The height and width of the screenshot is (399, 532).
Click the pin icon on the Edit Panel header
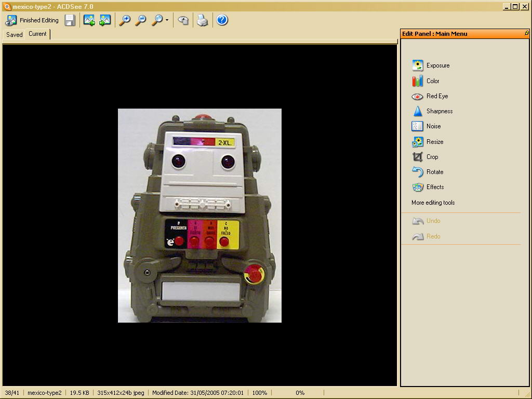526,33
